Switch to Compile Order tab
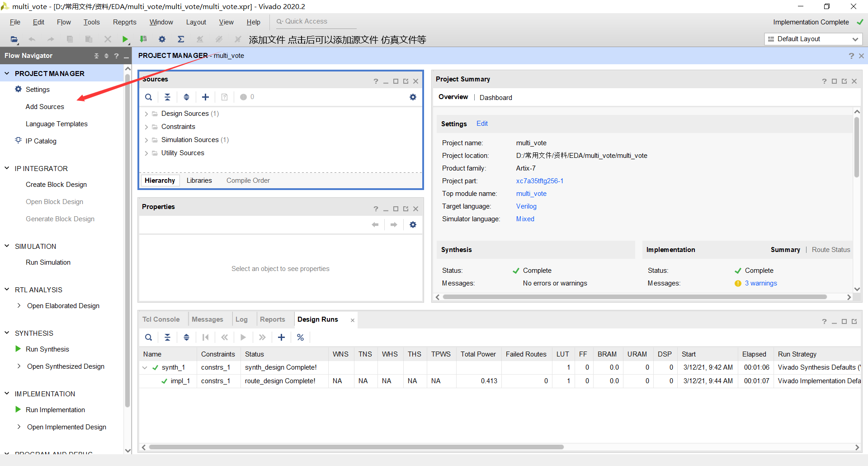868x466 pixels. click(248, 181)
